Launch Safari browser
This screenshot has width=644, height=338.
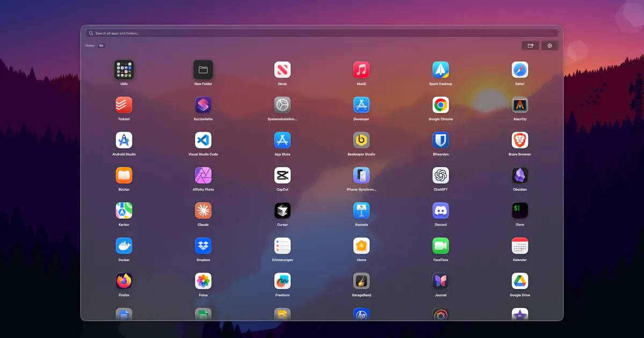(x=520, y=70)
